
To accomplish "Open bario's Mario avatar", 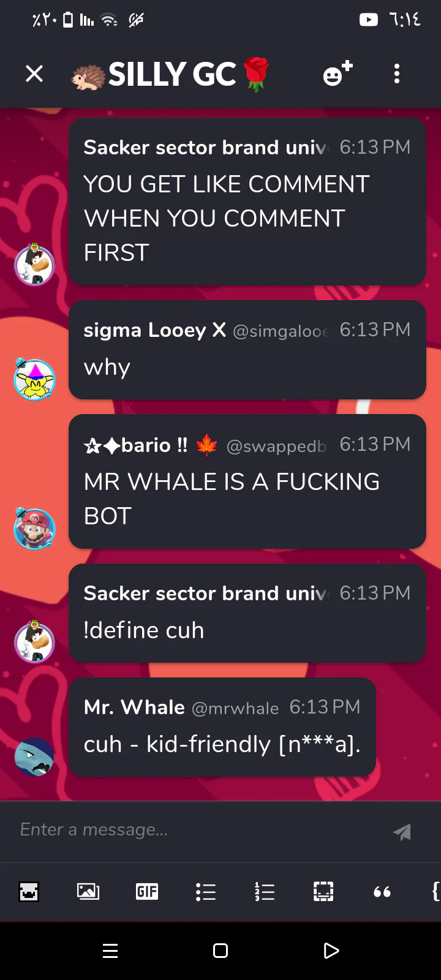I will [34, 529].
